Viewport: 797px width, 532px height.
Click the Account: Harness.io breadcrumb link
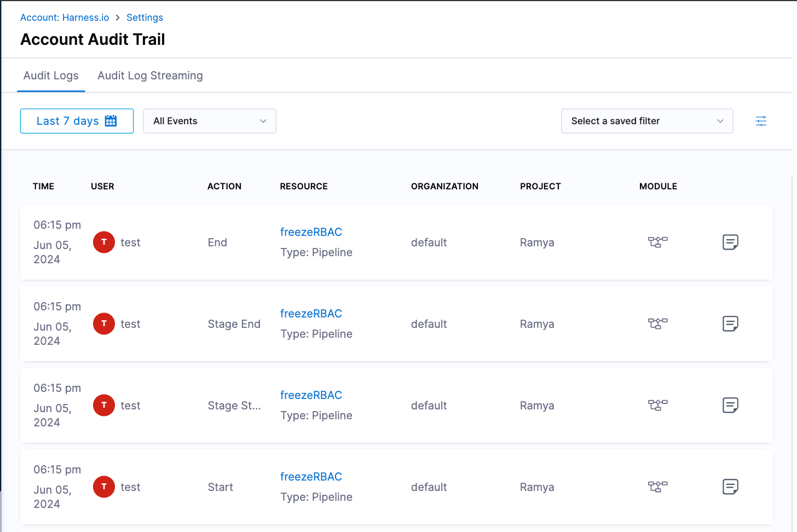65,18
